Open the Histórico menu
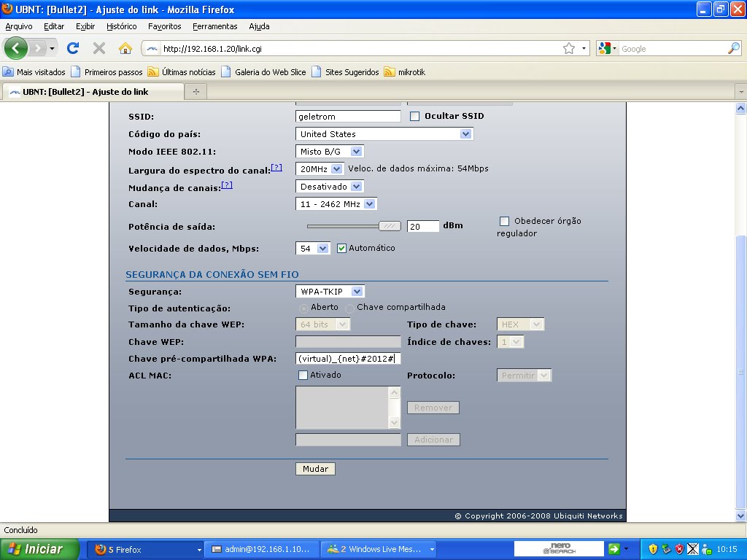This screenshot has width=747, height=560. tap(122, 26)
